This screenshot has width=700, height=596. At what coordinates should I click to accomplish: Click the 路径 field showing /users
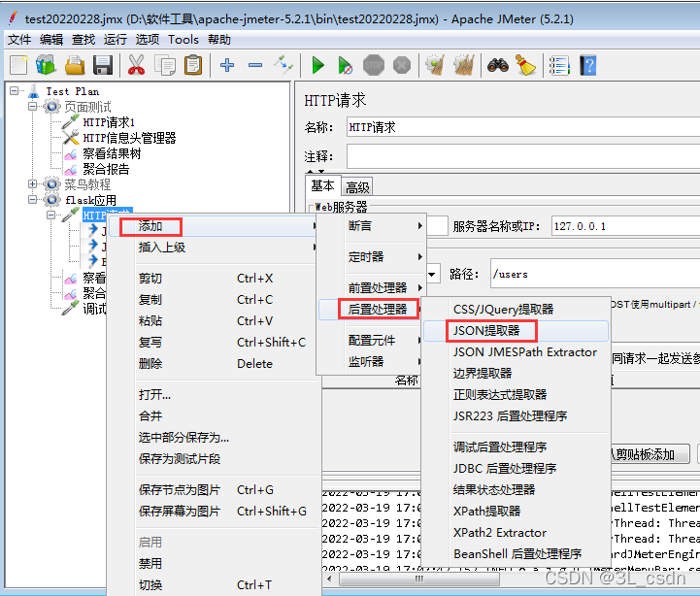pos(595,274)
